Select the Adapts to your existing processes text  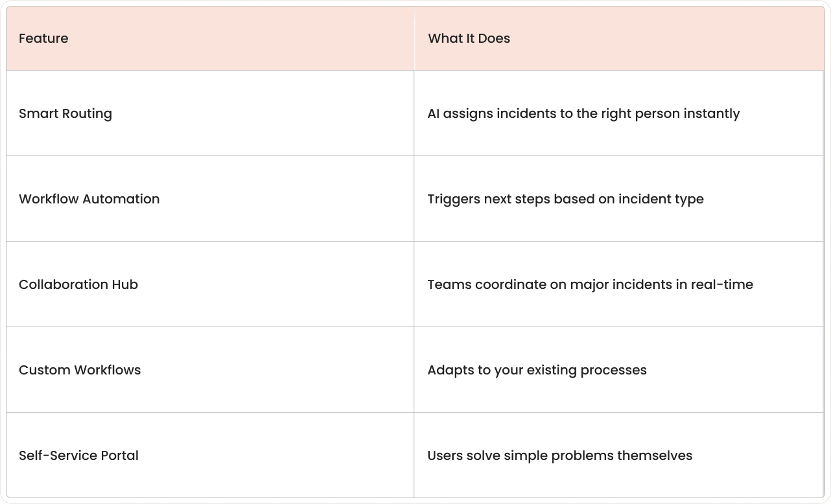tap(537, 370)
